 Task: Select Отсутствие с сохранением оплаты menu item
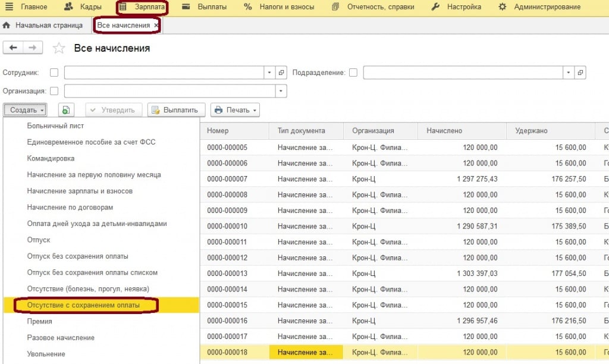(x=83, y=305)
